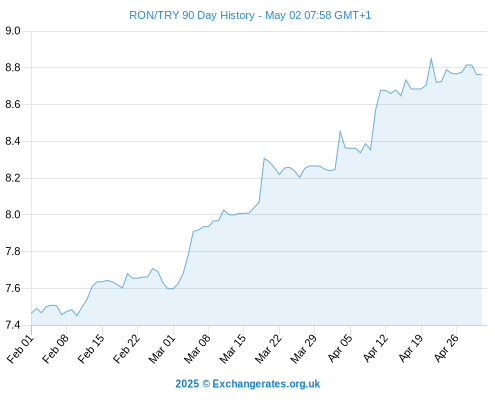This screenshot has width=495, height=400.
Task: Click the 8.0 y-axis value label
Action: (x=13, y=214)
